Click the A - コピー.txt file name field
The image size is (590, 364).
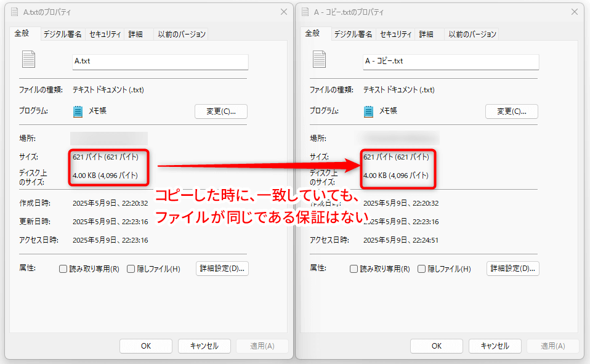click(x=451, y=62)
